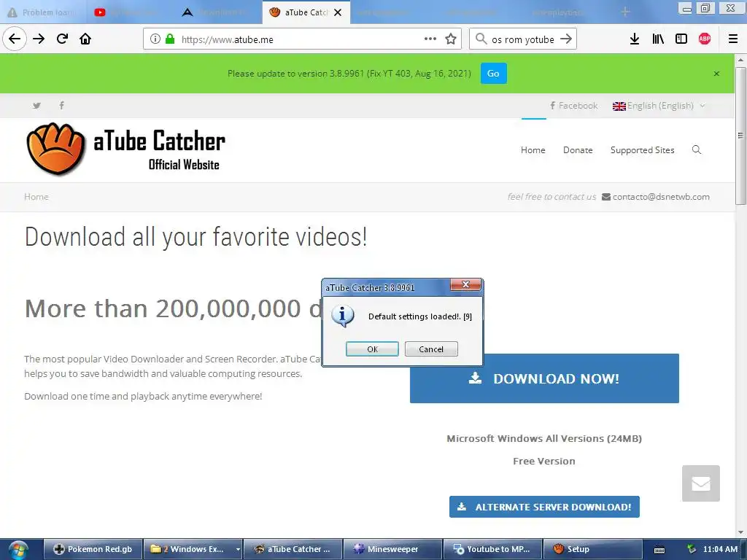
Task: Click the floating envelope contact button
Action: coord(701,483)
